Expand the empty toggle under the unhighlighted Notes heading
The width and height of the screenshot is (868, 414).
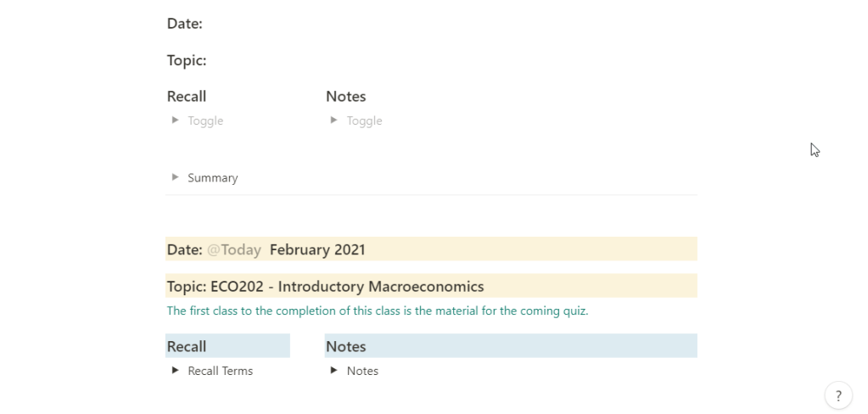pyautogui.click(x=333, y=120)
